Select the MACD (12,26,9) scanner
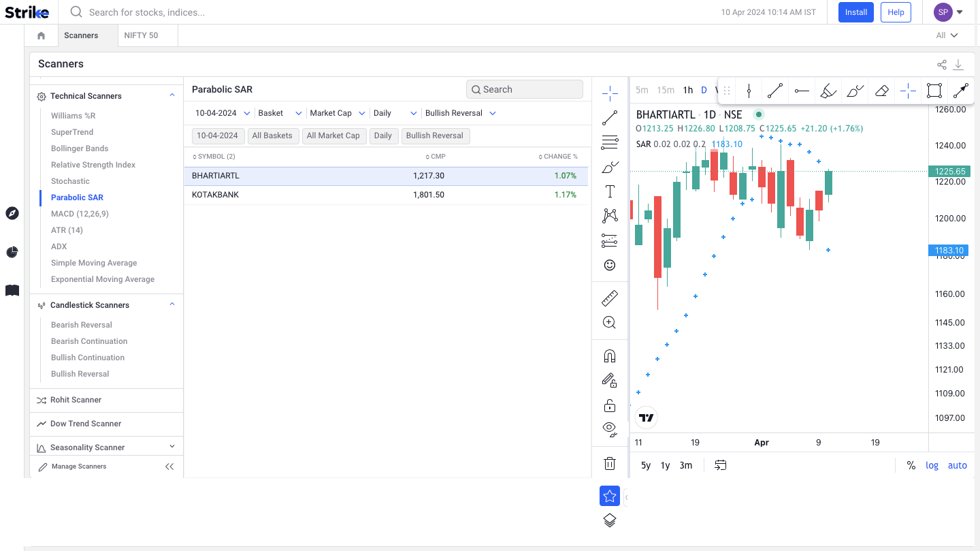The width and height of the screenshot is (980, 551). coord(80,214)
